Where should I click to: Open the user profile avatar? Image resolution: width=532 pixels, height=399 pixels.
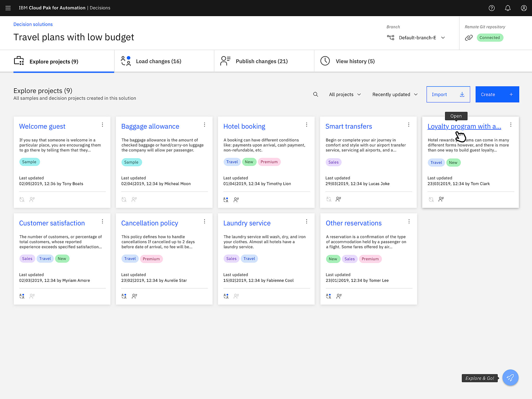point(524,8)
